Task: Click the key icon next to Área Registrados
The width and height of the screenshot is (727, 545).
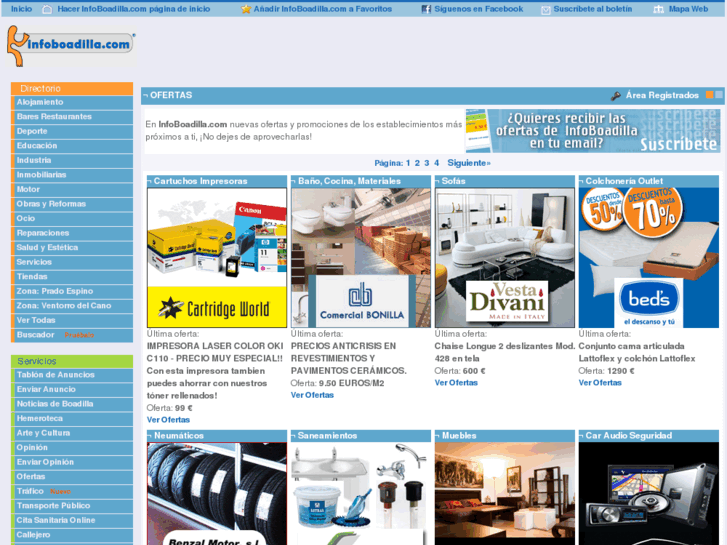Action: [x=615, y=96]
